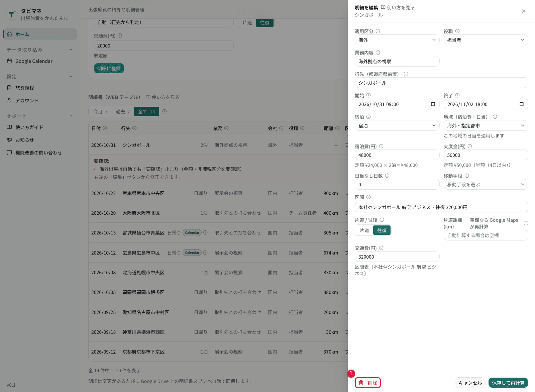The width and height of the screenshot is (535, 392).
Task: Open calendar picker in 終了 field
Action: click(x=522, y=104)
